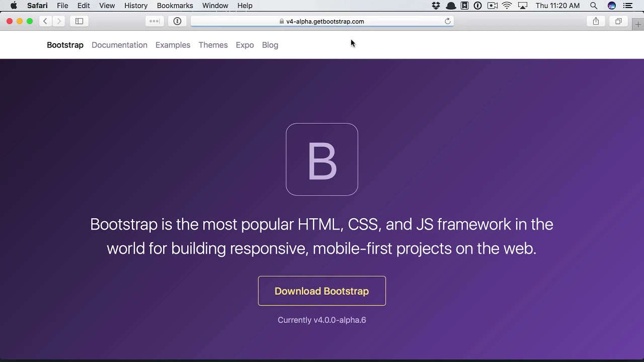Open the star bookmark menu bar icon
644x362 pixels.
tap(464, 6)
